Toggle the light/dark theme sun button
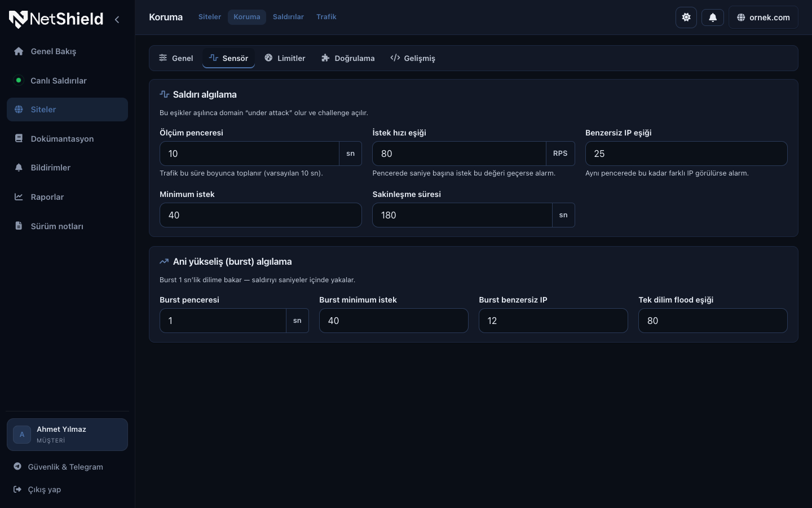812x508 pixels. [686, 17]
